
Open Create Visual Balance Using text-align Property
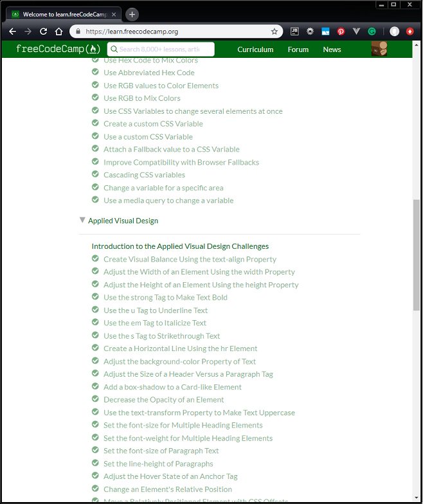click(x=190, y=259)
